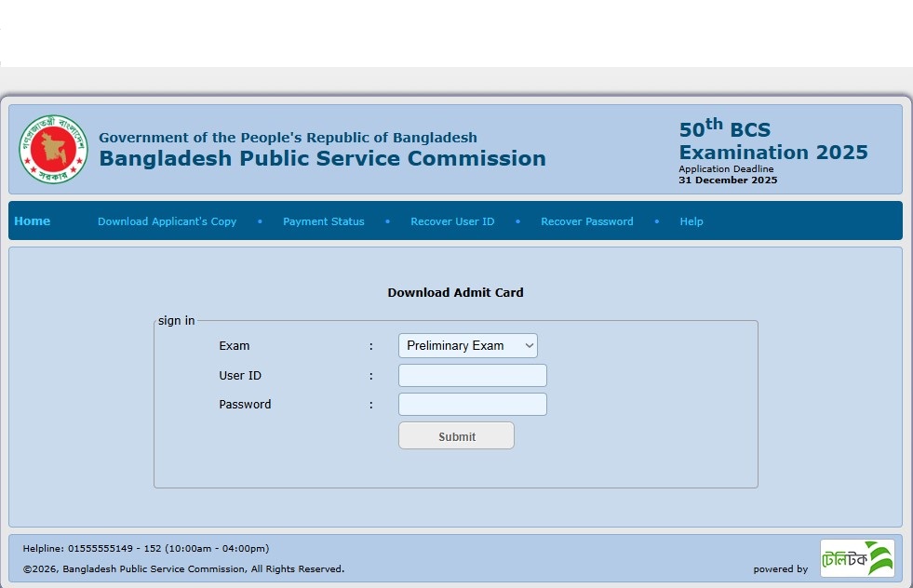Click the Download Admit Card heading

point(455,292)
